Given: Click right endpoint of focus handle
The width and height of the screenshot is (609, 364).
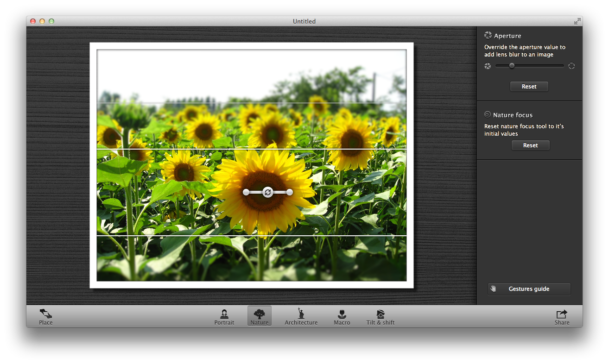Looking at the screenshot, I should tap(290, 192).
